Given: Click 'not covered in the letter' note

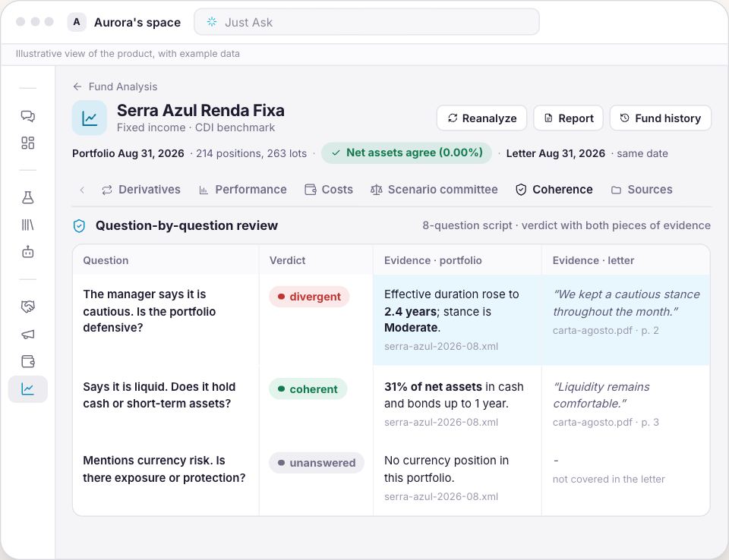Looking at the screenshot, I should click(x=608, y=479).
